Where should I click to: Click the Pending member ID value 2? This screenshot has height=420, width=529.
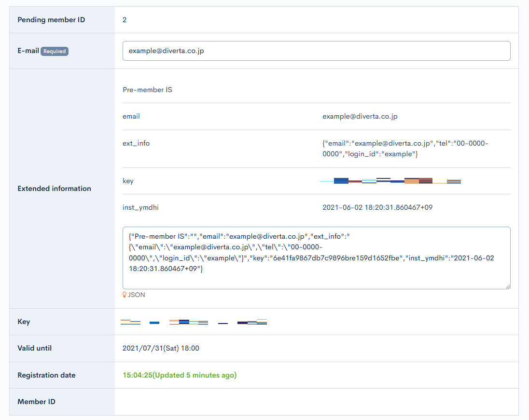tap(125, 20)
